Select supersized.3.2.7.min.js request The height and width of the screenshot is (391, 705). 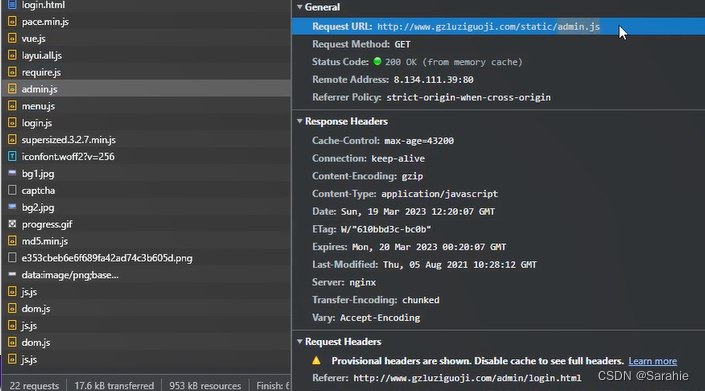(146, 140)
